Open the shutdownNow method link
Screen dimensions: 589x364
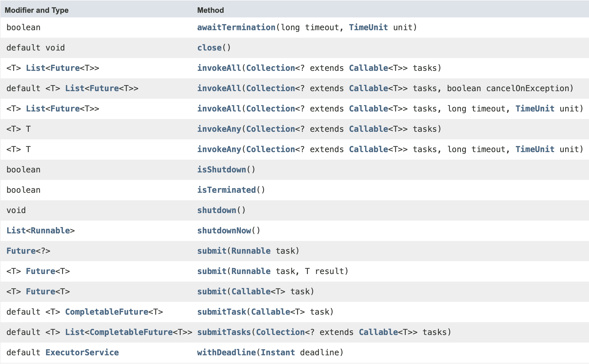tap(224, 230)
